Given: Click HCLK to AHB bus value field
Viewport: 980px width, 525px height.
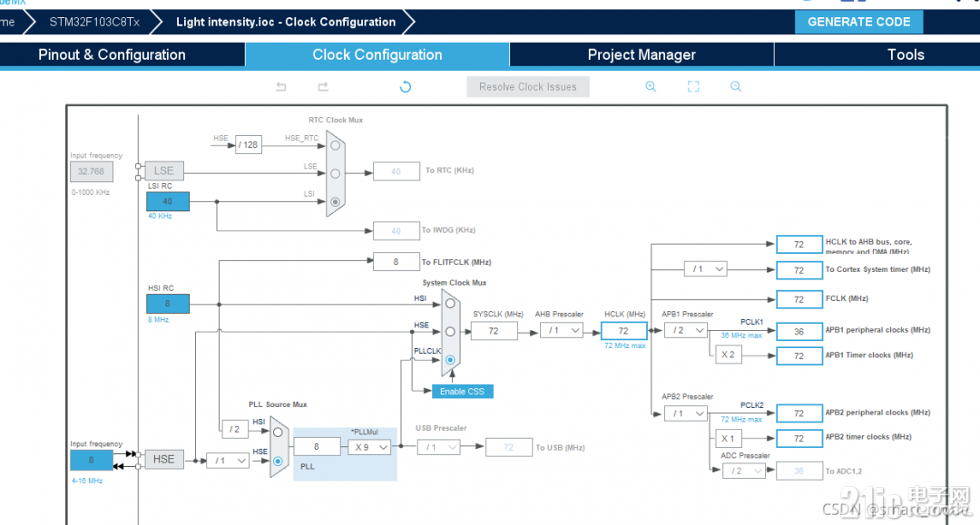Looking at the screenshot, I should pyautogui.click(x=799, y=244).
